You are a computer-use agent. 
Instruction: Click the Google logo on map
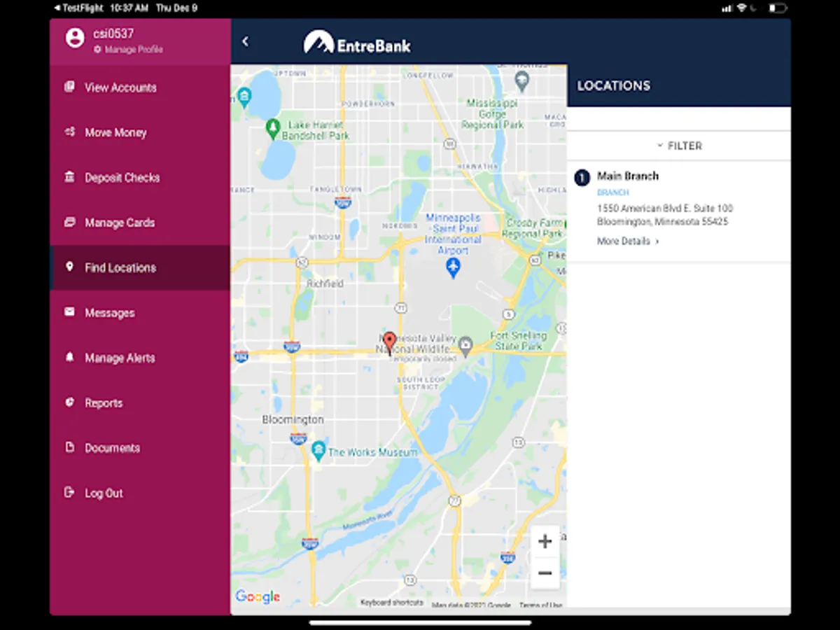[258, 596]
